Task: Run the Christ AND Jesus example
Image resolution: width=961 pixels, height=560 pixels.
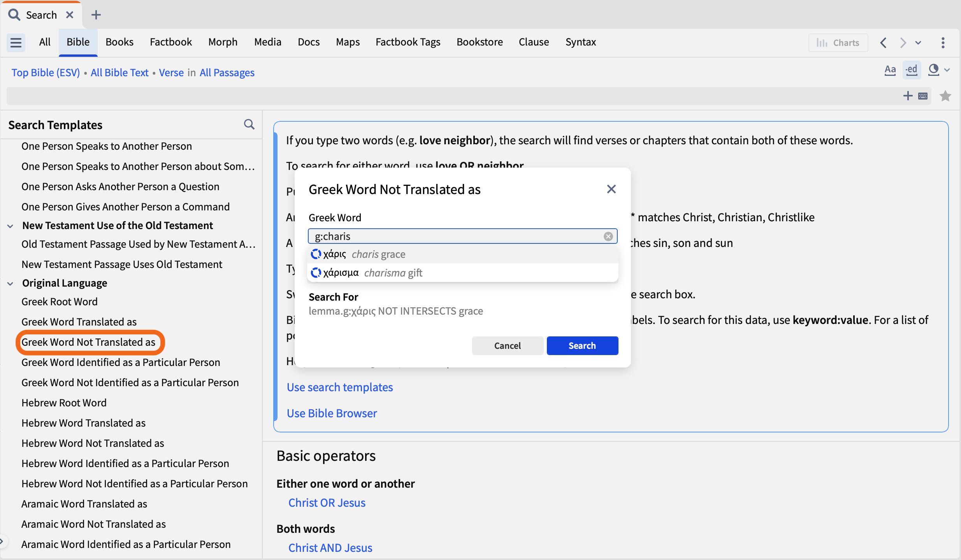Action: (x=330, y=548)
